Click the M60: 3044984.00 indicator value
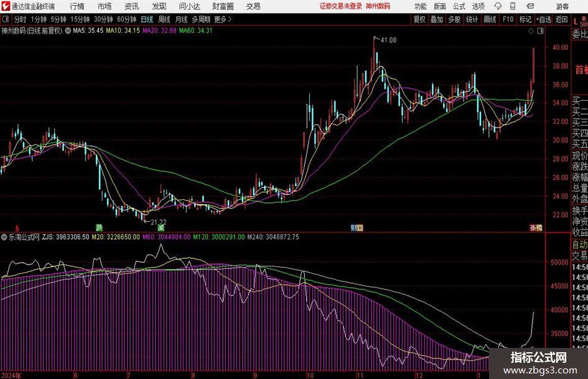 (x=167, y=237)
